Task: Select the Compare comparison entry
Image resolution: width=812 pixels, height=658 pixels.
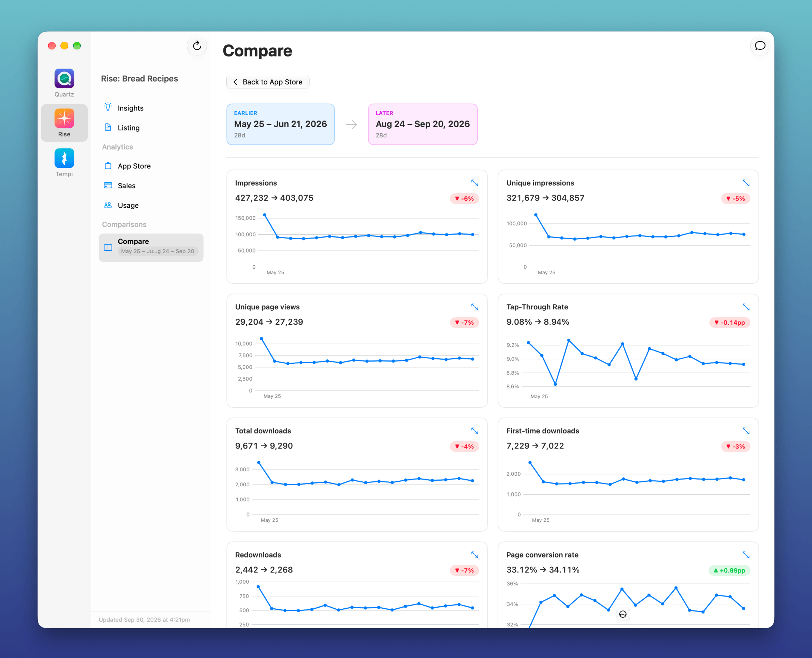Action: coord(151,247)
